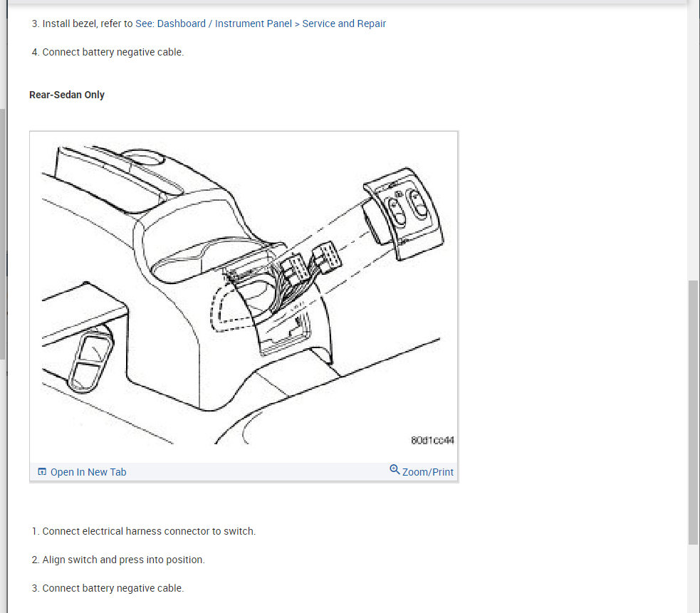Image resolution: width=700 pixels, height=613 pixels.
Task: Click the left panel scrollbar thumb
Action: [2, 234]
